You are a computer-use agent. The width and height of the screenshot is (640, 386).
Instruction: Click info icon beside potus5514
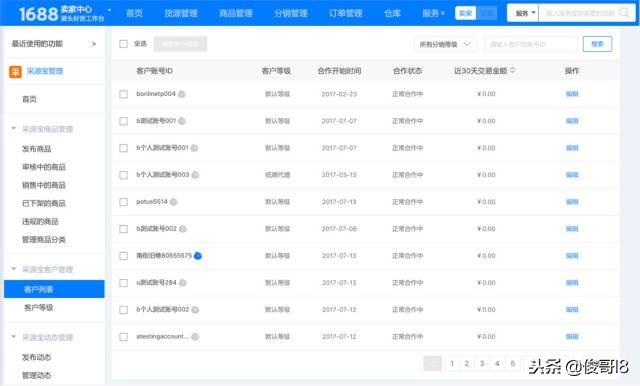click(x=173, y=202)
